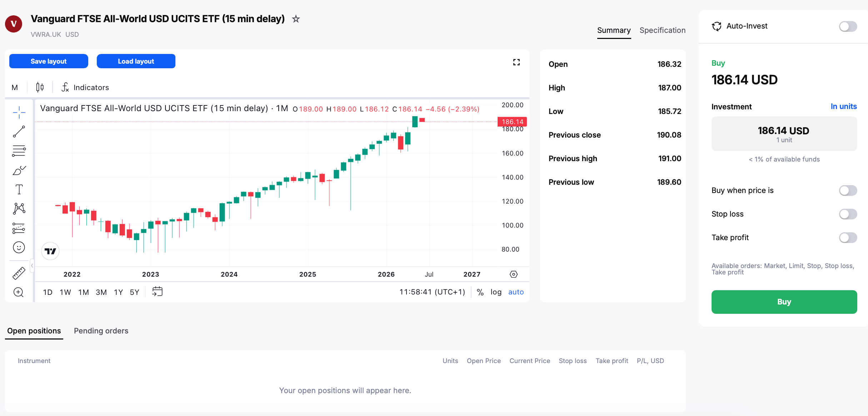Switch investment to In units
Viewport: 868px width, 416px height.
(844, 107)
